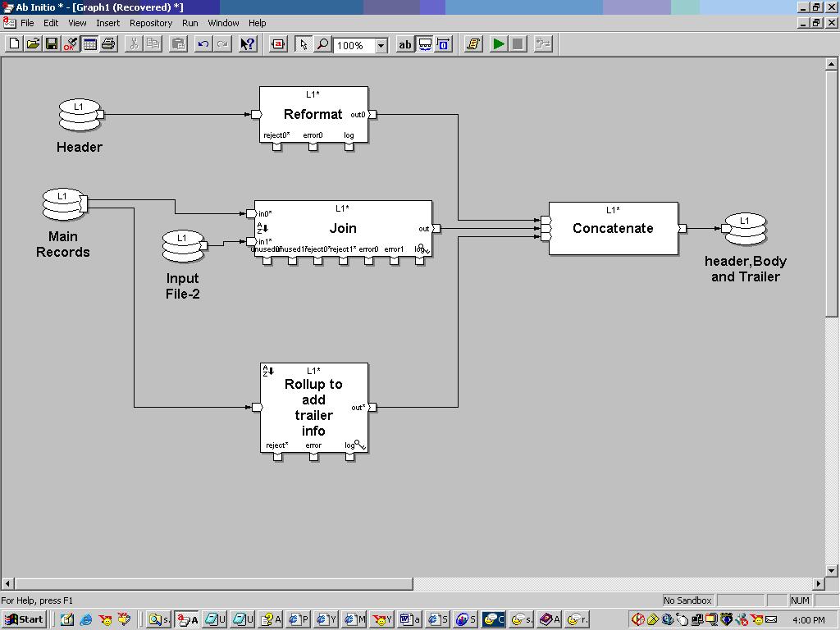Click the email envelope icon in system tray
The width and height of the screenshot is (840, 630).
770,618
